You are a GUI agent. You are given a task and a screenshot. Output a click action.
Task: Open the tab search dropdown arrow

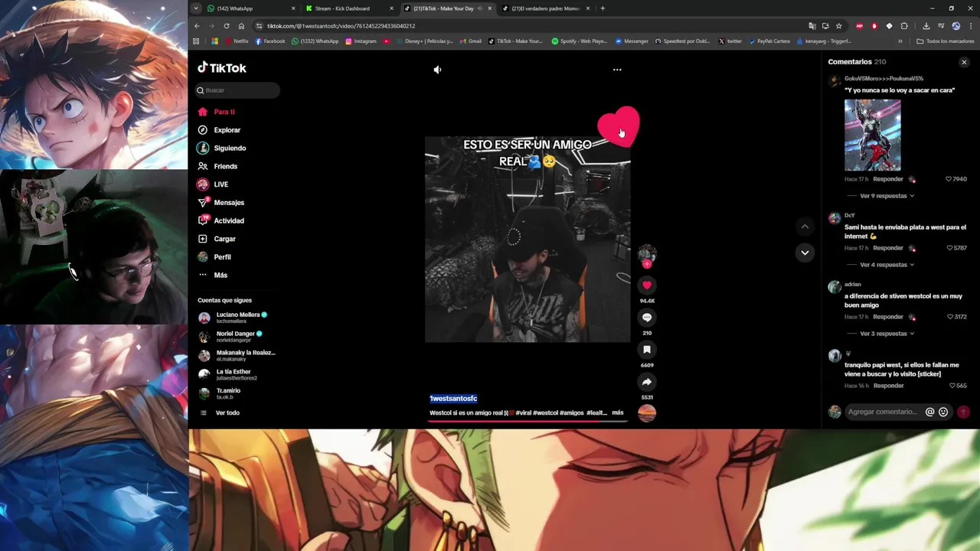[x=196, y=8]
